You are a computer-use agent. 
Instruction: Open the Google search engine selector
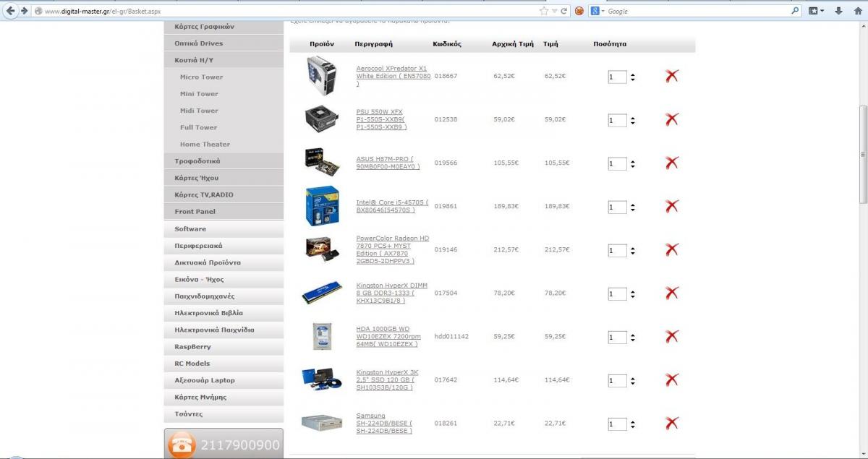tap(597, 11)
